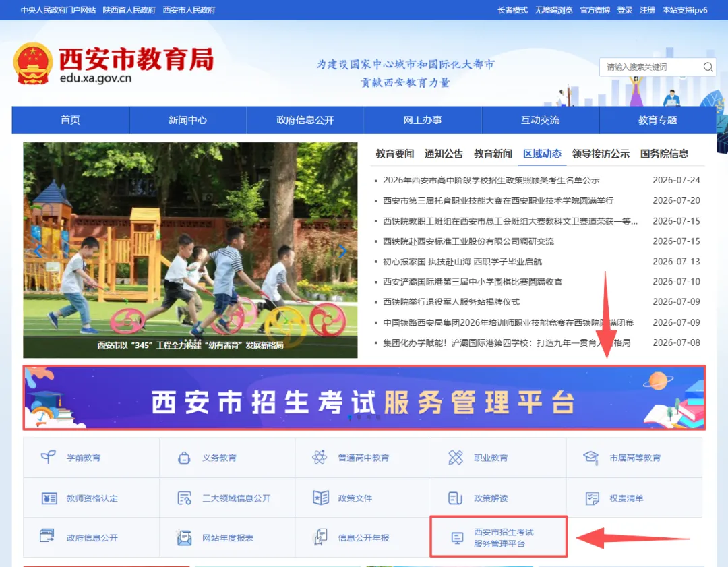Switch to the 国务院信息 tab

(665, 154)
